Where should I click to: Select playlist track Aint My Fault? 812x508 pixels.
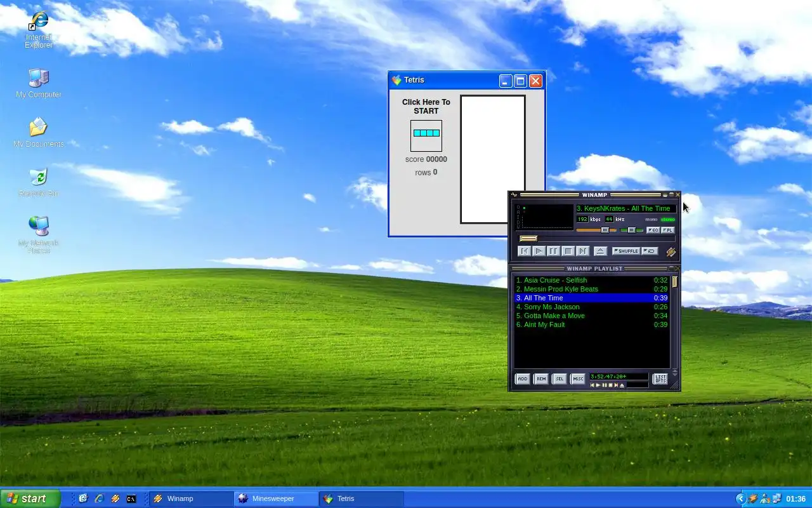pyautogui.click(x=592, y=324)
